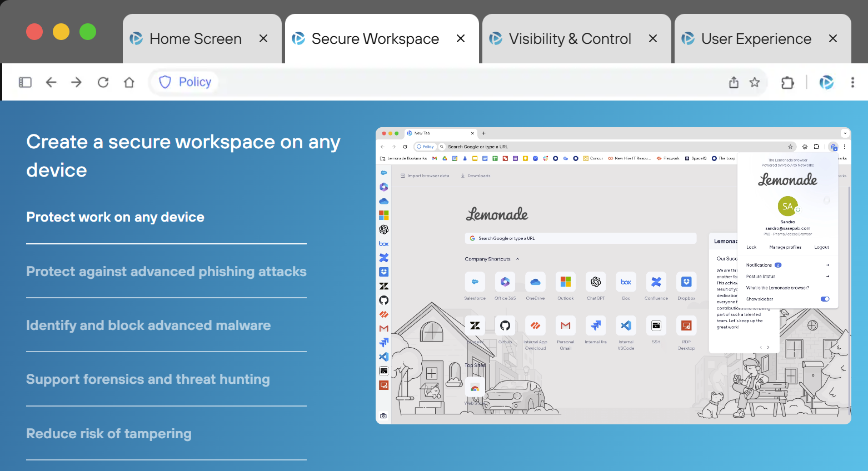Close the Secure Workspace tab
The image size is (868, 471).
[461, 38]
